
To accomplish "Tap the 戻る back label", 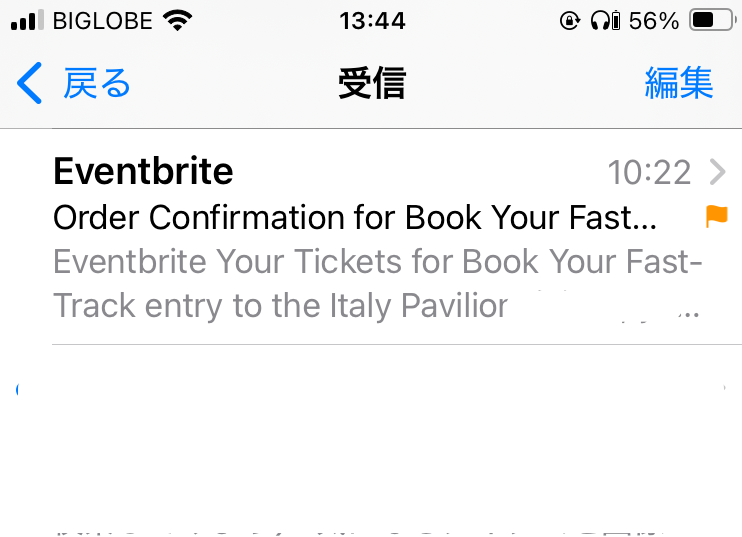I will pos(97,83).
